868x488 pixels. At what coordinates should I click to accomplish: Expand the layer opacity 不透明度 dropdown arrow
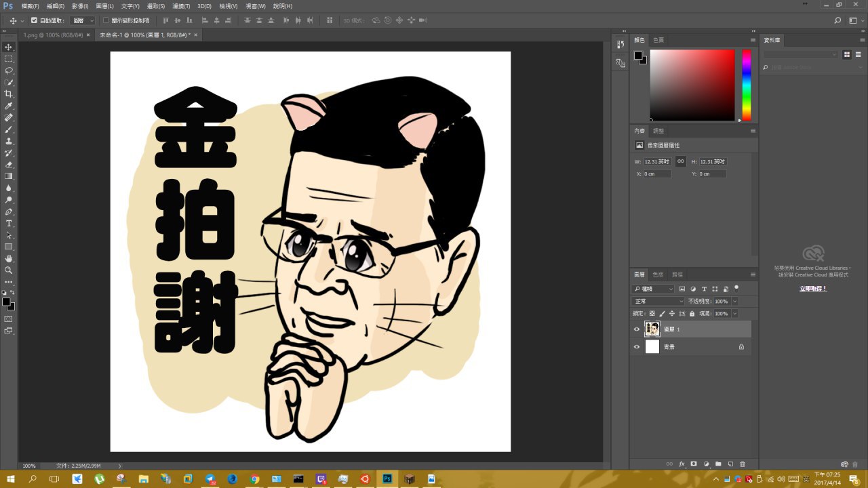click(734, 301)
